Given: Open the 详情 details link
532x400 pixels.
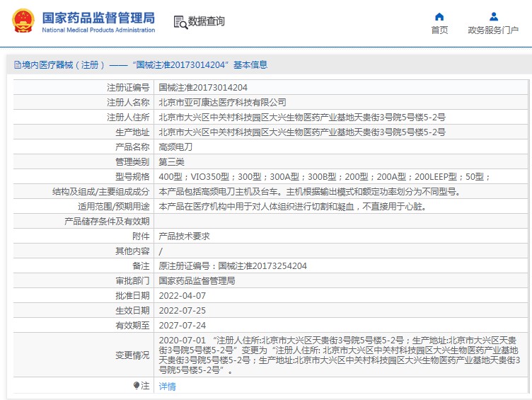Looking at the screenshot, I should (x=167, y=386).
